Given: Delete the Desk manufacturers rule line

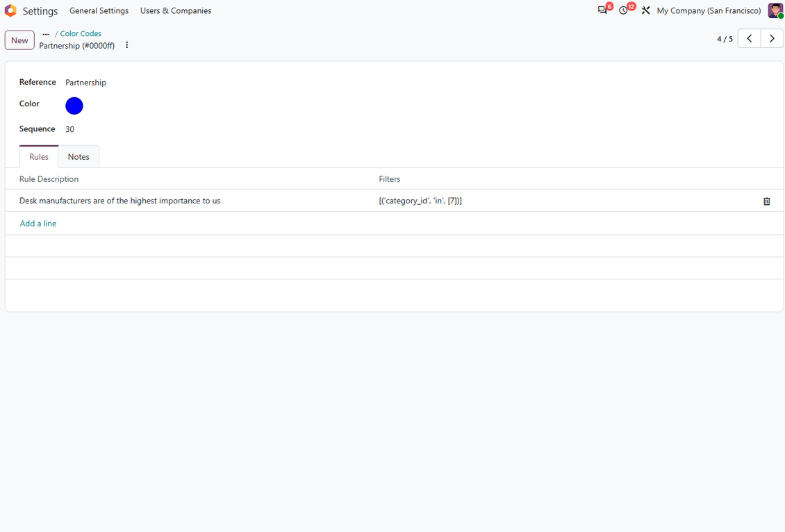Looking at the screenshot, I should 766,201.
